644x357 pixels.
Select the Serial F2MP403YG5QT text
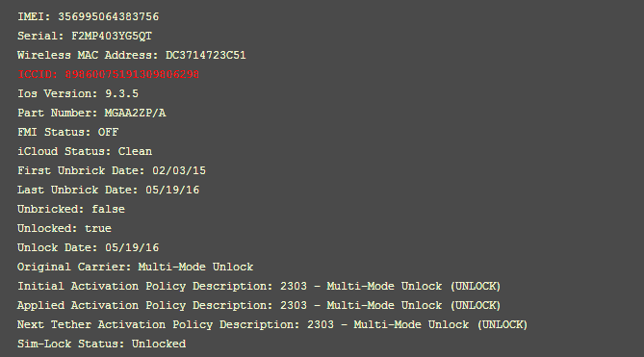pos(85,37)
